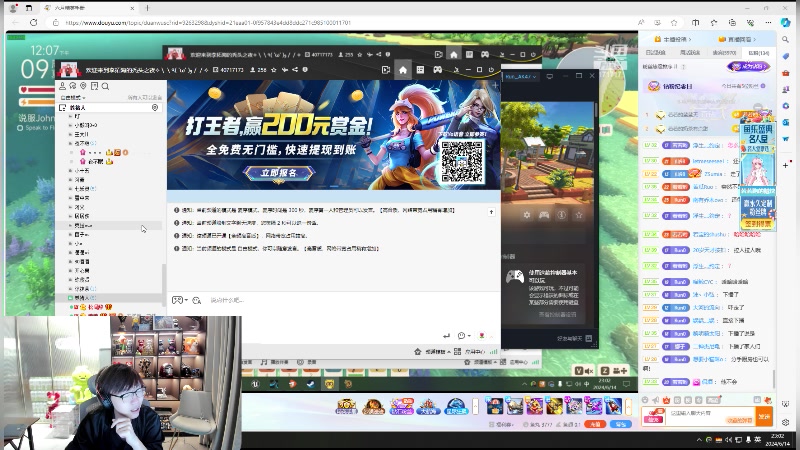The height and width of the screenshot is (450, 800).
Task: Open the mode dropdown under the sidebar icons
Action: point(73,97)
